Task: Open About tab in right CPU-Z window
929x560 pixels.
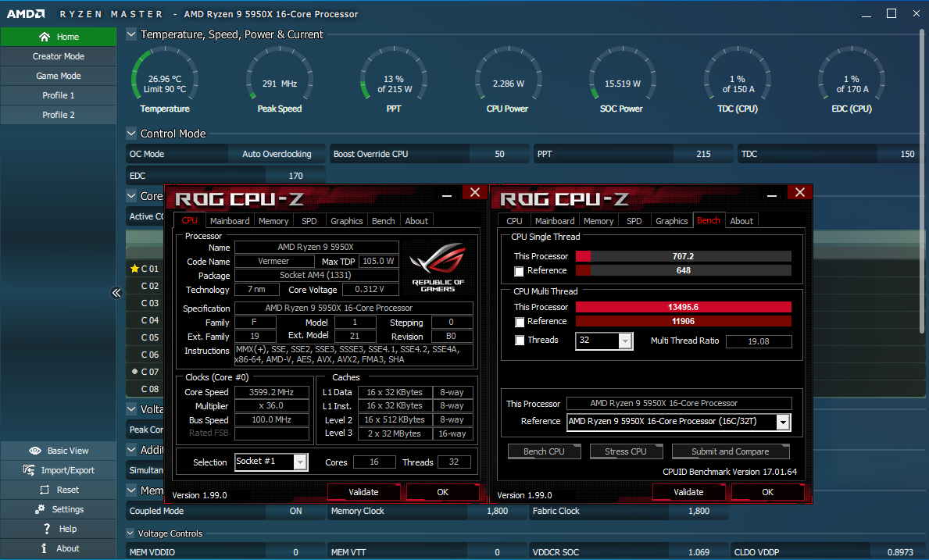Action: (741, 221)
